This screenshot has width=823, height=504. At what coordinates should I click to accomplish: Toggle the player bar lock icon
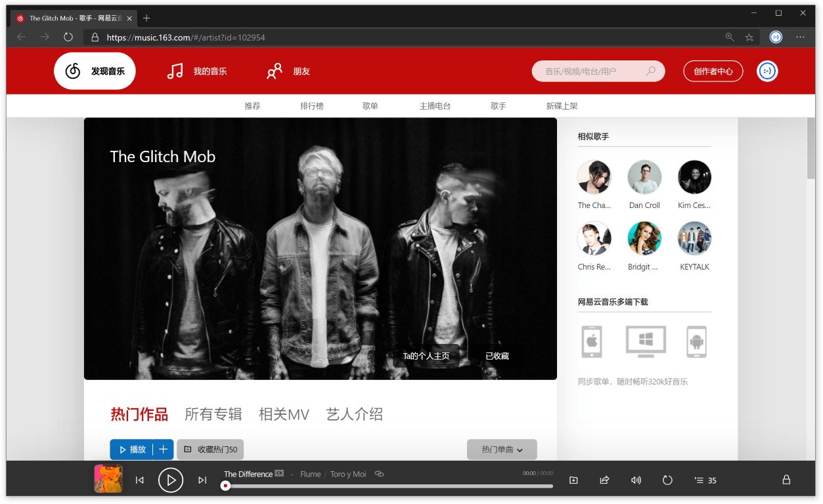pos(786,480)
